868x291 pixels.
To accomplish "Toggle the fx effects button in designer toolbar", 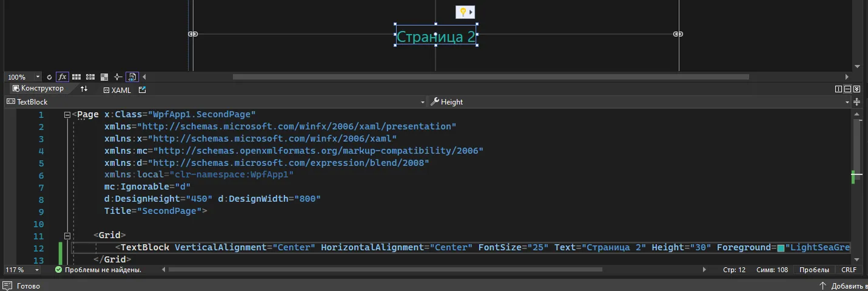I will (62, 77).
